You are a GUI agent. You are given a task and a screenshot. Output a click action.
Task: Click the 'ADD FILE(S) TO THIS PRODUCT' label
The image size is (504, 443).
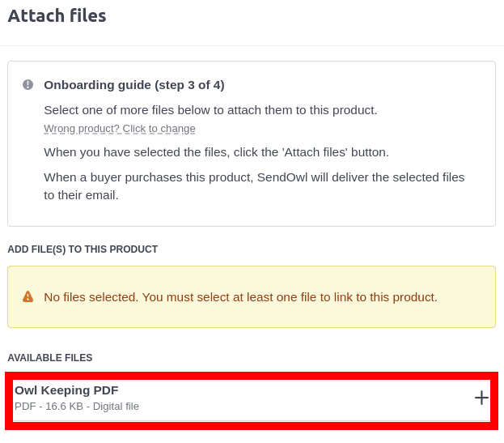click(x=83, y=249)
